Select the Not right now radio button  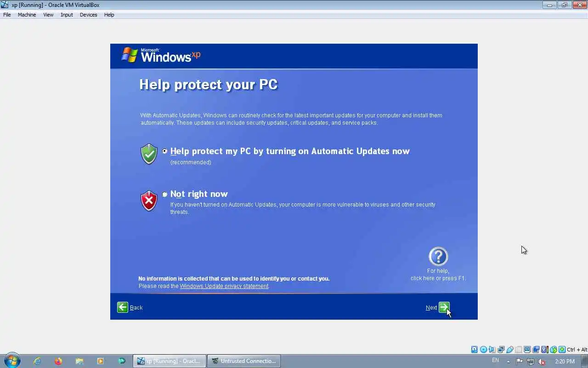[165, 194]
